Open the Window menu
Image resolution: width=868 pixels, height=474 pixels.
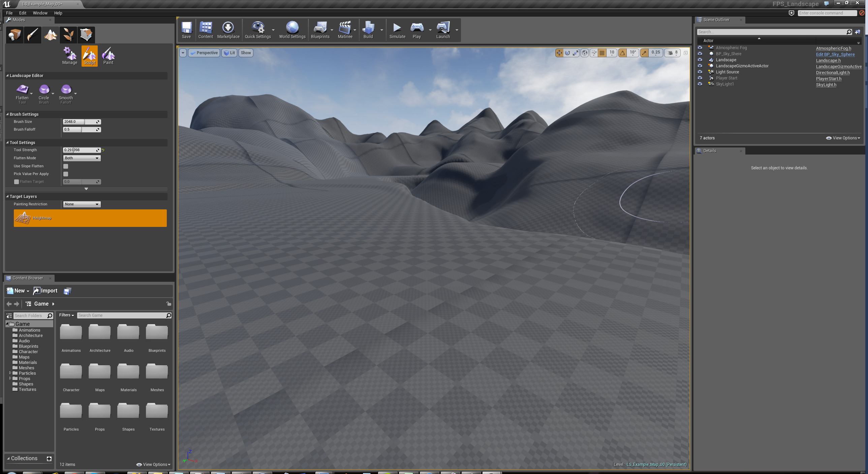40,13
